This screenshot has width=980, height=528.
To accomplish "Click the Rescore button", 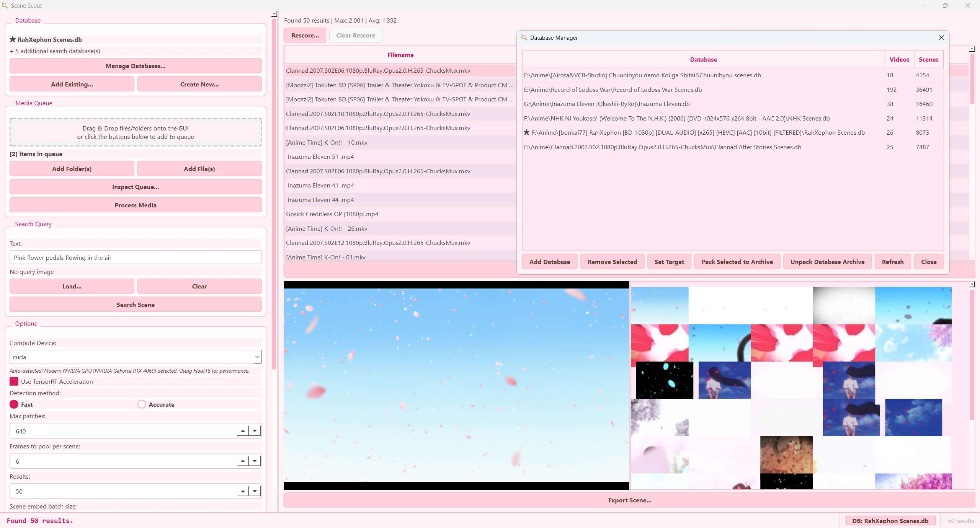I will click(x=305, y=35).
